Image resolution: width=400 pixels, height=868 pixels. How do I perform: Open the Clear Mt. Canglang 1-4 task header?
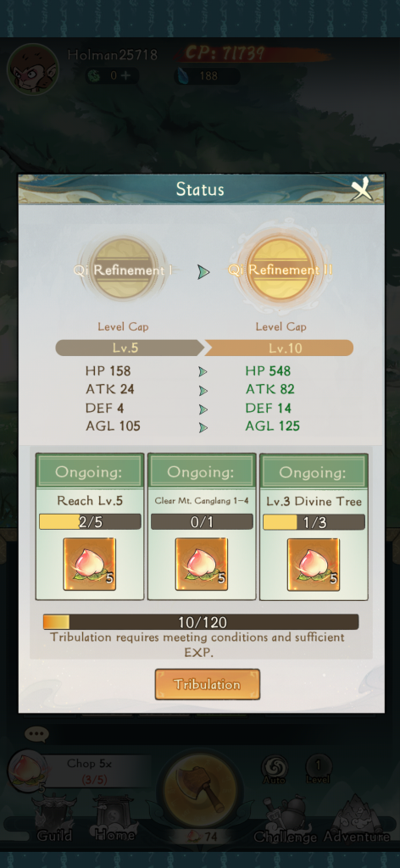pyautogui.click(x=202, y=471)
